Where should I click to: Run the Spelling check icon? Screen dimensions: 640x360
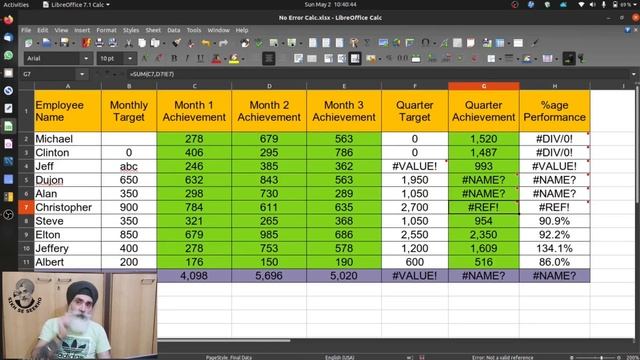[259, 43]
